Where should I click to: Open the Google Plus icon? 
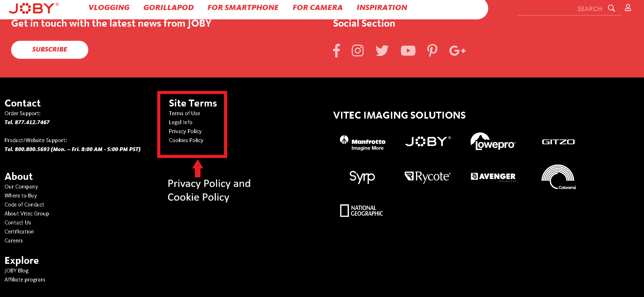(x=457, y=51)
